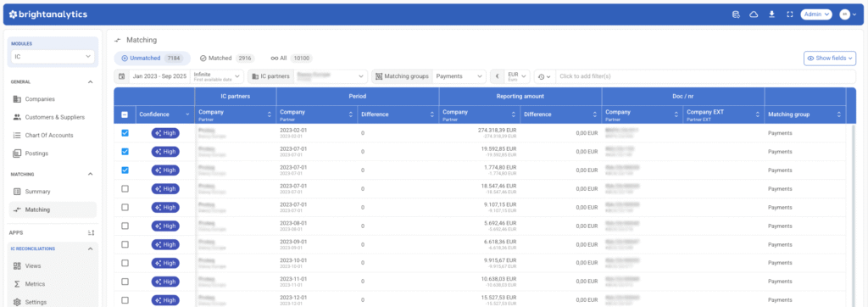Viewport: 868px width, 307px height.
Task: Uncheck the 19.592,85 EUR row checkbox
Action: click(125, 151)
